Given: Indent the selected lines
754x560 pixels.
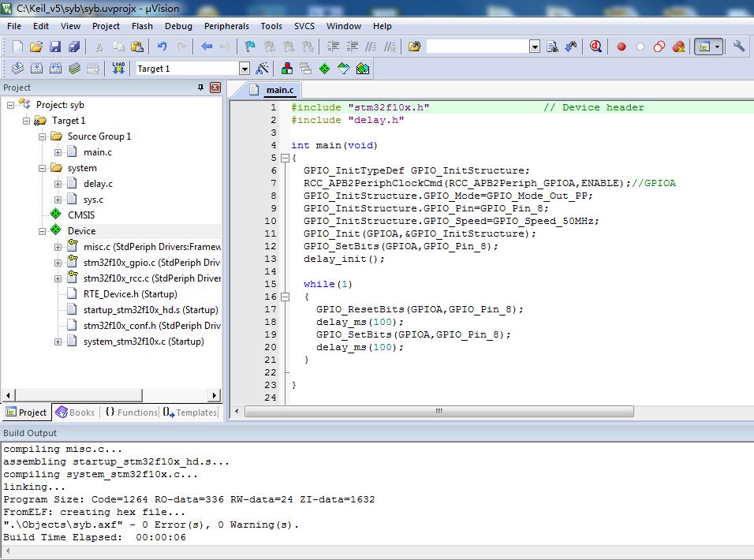Looking at the screenshot, I should 334,47.
